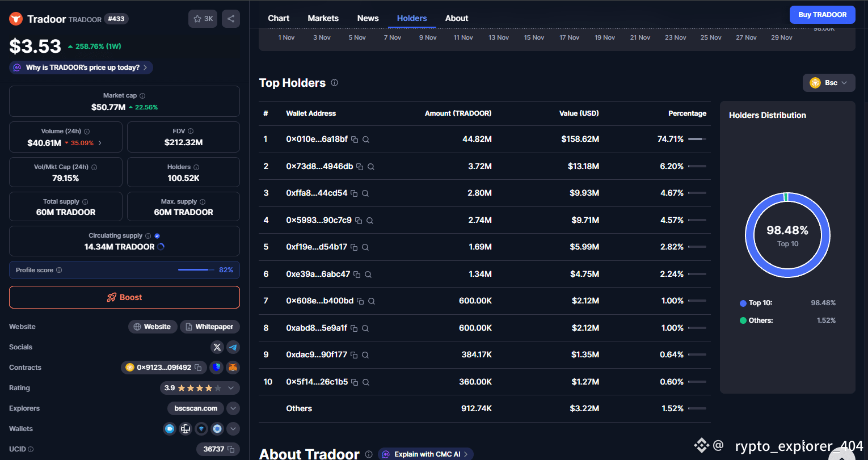Open the About tab
The width and height of the screenshot is (868, 460).
tap(457, 18)
